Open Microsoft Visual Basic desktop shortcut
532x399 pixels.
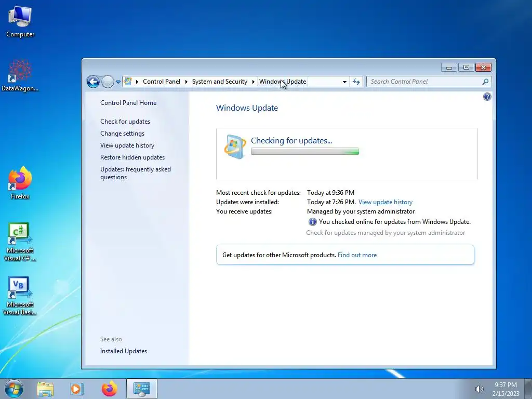[20, 296]
